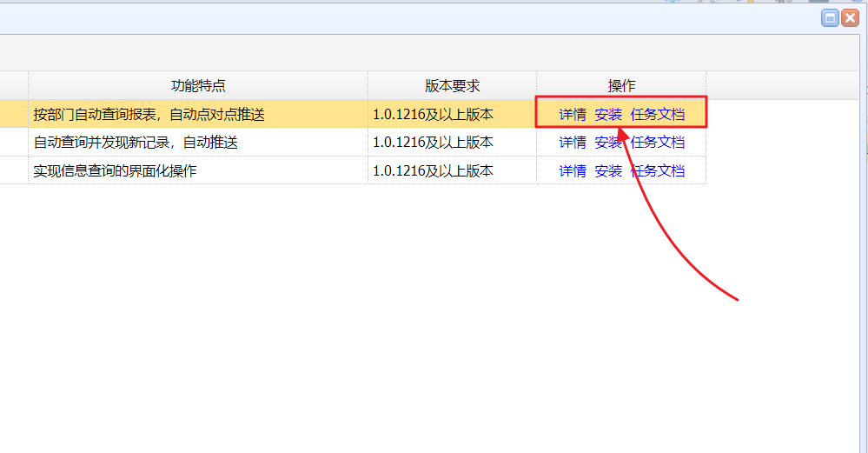868x453 pixels.
Task: Click version cell in 自动查询并发现新记录 row
Action: pos(453,143)
